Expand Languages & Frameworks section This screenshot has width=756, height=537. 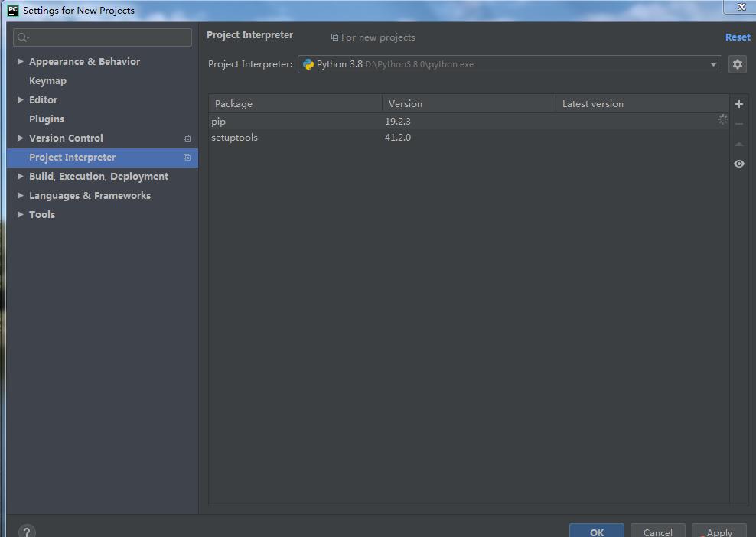coord(20,195)
